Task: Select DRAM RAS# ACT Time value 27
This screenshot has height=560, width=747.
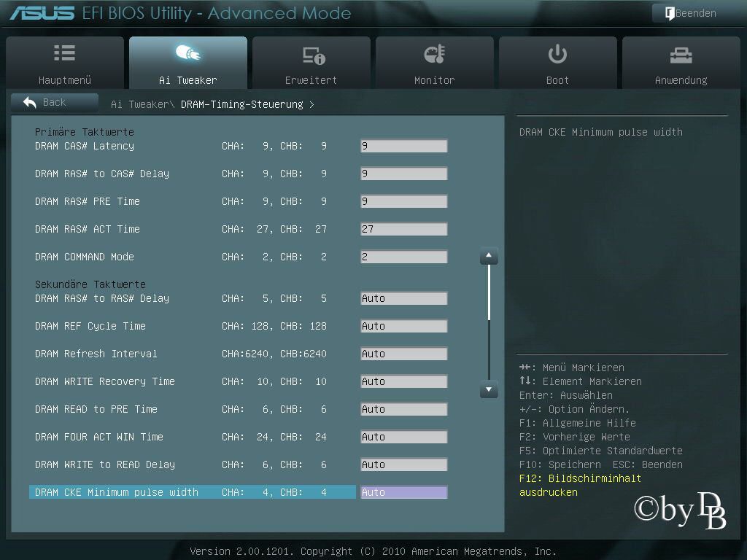Action: pyautogui.click(x=404, y=229)
